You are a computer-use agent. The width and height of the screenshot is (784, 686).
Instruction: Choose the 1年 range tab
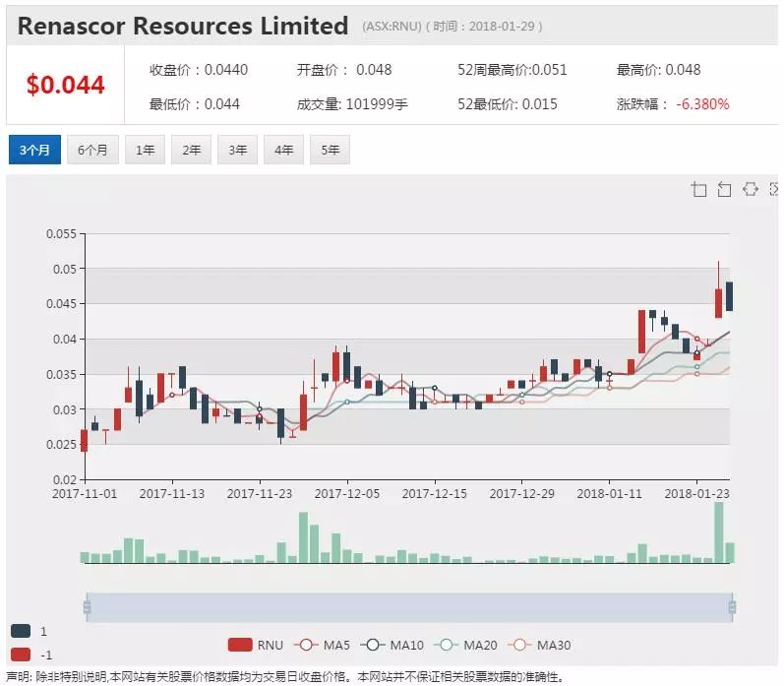[x=145, y=150]
